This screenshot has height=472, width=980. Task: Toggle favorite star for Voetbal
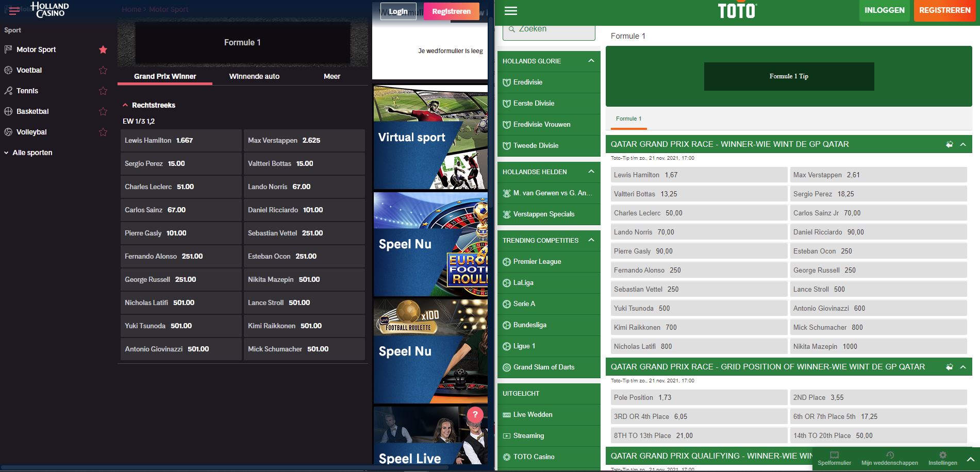tap(103, 70)
